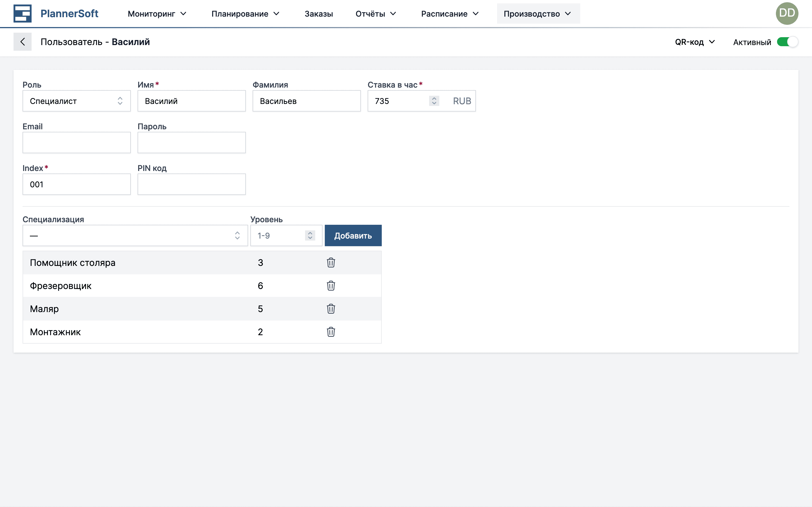Screen dimensions: 812x507
Task: Focus the PIN код field
Action: click(x=191, y=184)
